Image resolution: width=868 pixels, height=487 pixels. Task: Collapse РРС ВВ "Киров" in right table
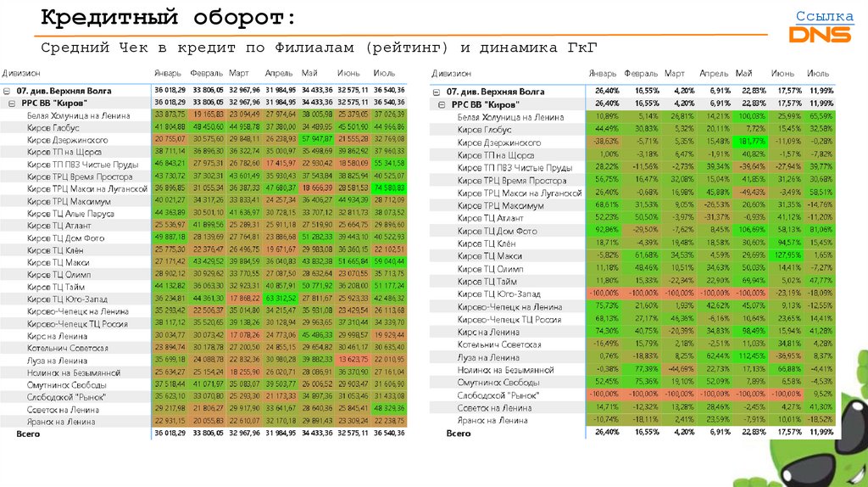442,104
